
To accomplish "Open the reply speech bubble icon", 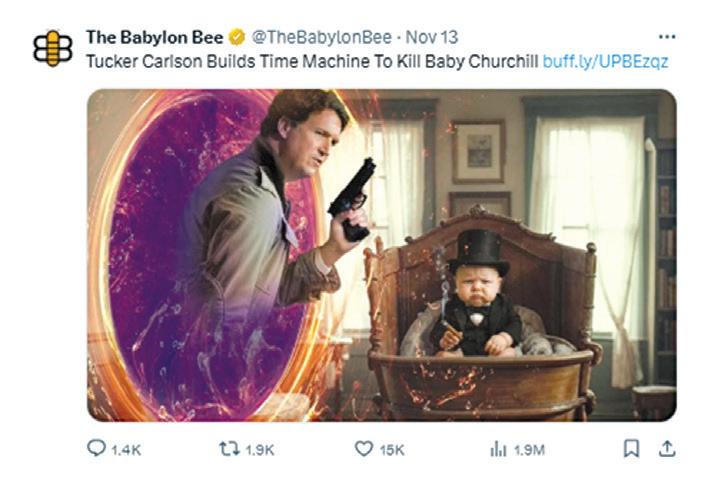I will (x=97, y=449).
